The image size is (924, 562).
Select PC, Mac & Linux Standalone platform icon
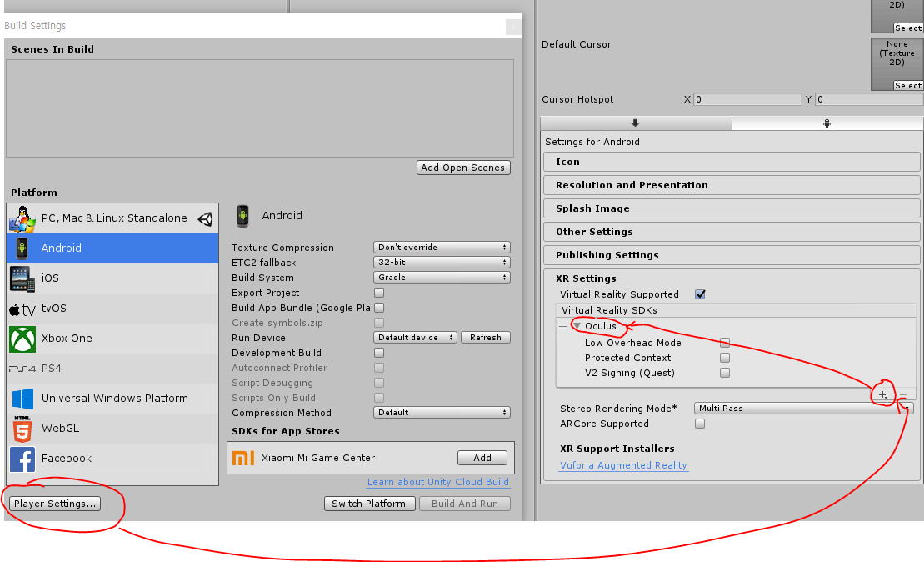tap(22, 218)
